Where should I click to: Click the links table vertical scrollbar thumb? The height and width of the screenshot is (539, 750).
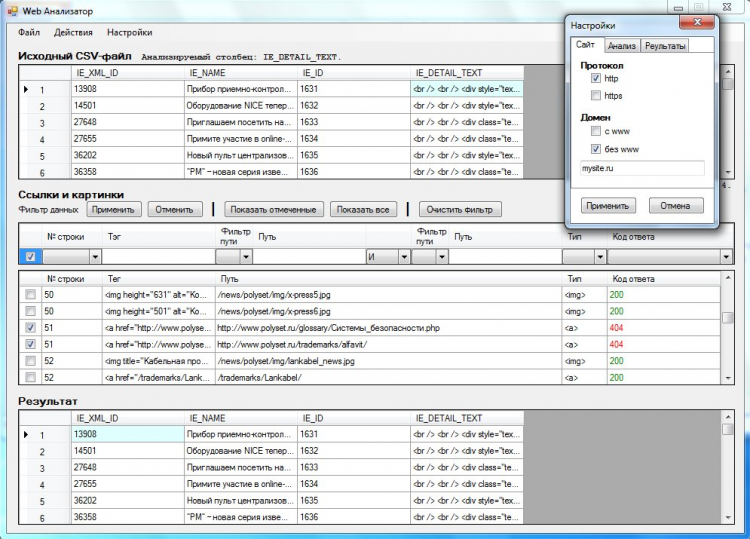tap(728, 318)
